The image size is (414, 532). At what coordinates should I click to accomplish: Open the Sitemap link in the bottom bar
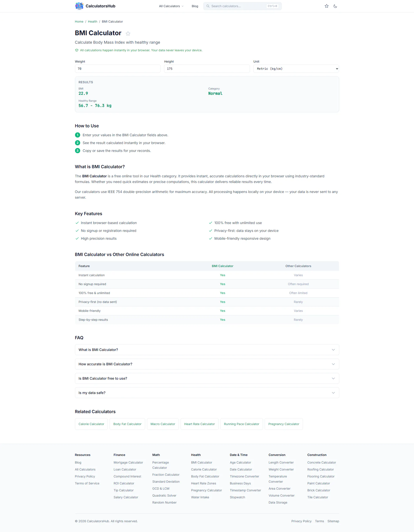(333, 521)
